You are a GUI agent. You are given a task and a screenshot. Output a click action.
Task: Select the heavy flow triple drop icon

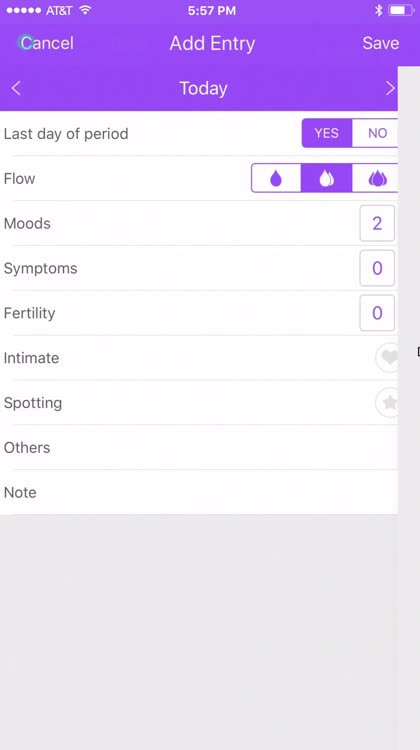click(x=376, y=178)
